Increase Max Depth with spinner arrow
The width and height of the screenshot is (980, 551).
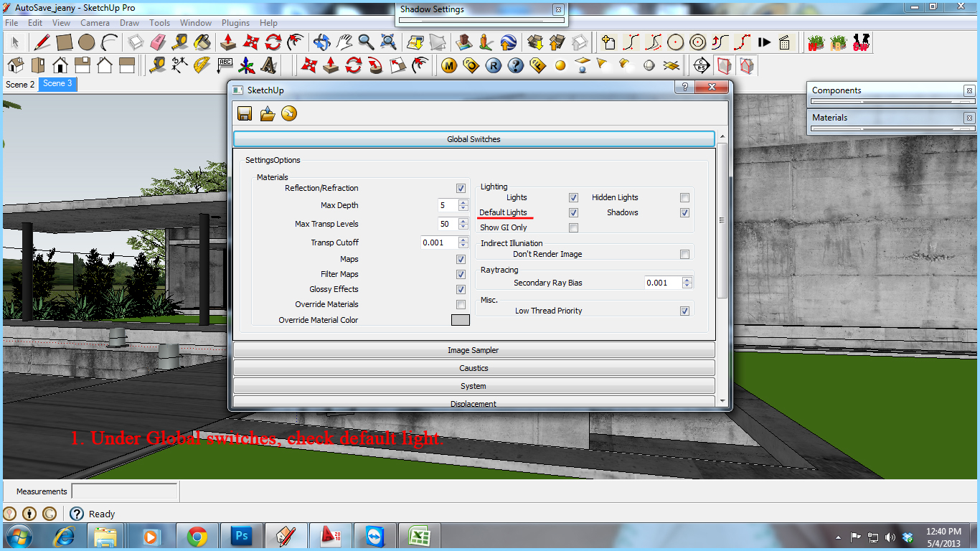click(463, 202)
